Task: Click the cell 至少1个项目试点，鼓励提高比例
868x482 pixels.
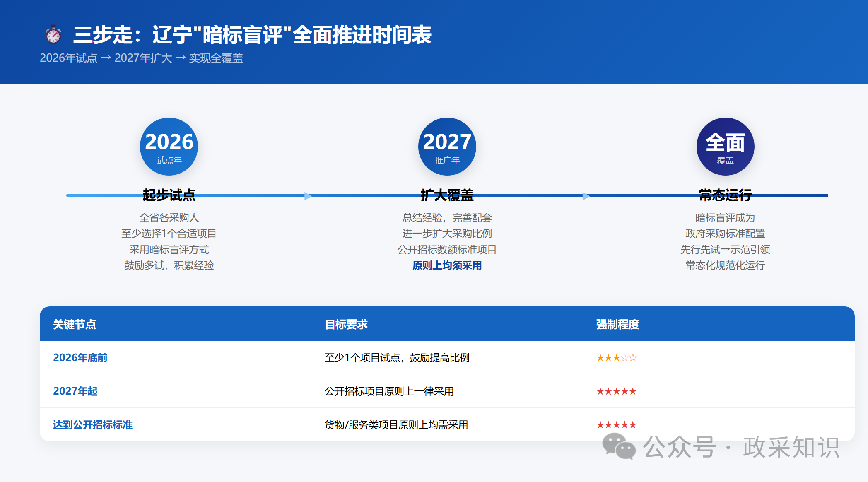Action: point(397,358)
